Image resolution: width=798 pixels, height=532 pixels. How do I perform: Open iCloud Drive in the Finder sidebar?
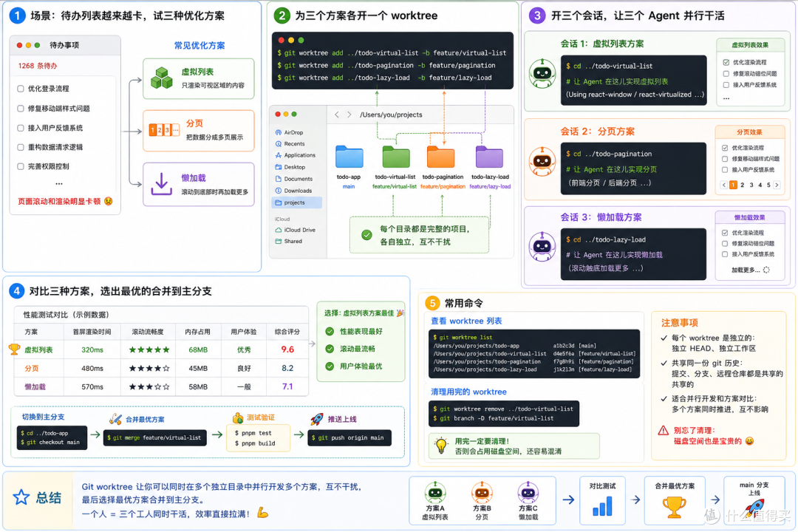tap(295, 230)
